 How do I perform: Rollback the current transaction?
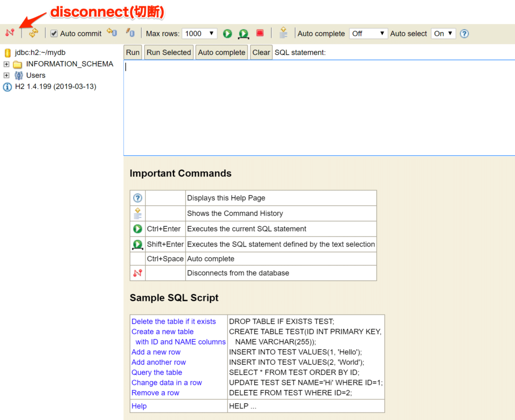point(130,33)
